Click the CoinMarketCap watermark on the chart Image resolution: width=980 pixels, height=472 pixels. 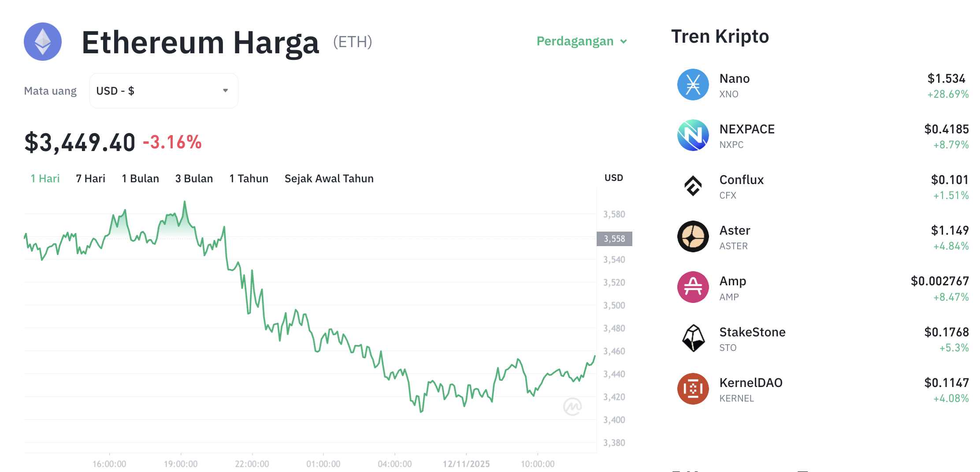coord(572,408)
